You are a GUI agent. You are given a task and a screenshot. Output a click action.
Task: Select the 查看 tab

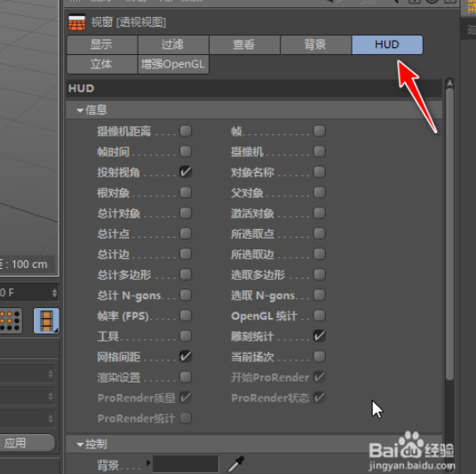coord(244,45)
